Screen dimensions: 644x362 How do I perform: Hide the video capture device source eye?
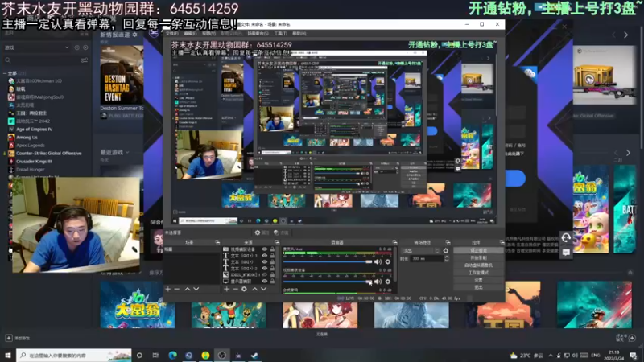265,249
